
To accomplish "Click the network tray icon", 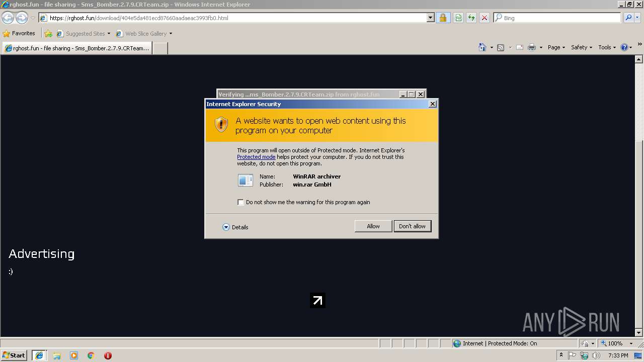I will coord(584,355).
